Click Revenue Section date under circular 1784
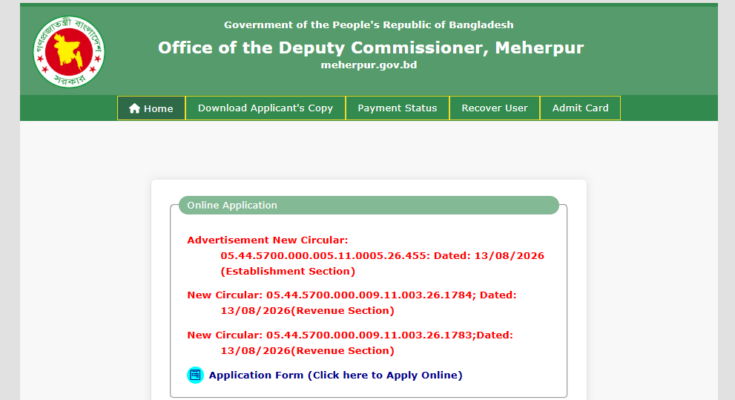Image resolution: width=735 pixels, height=400 pixels. coord(308,310)
